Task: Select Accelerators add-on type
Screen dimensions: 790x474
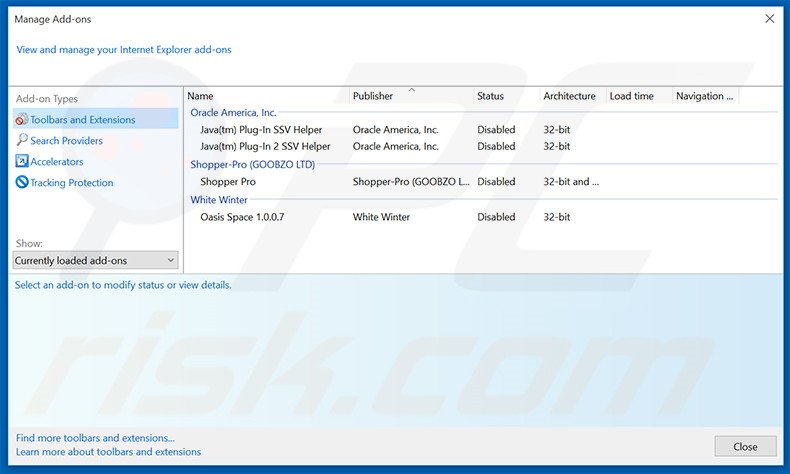Action: (56, 162)
